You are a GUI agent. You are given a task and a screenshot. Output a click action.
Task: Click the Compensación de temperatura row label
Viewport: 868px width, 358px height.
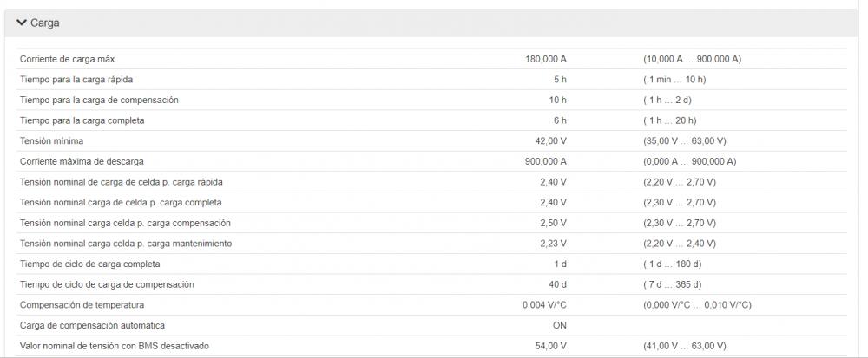(x=82, y=305)
